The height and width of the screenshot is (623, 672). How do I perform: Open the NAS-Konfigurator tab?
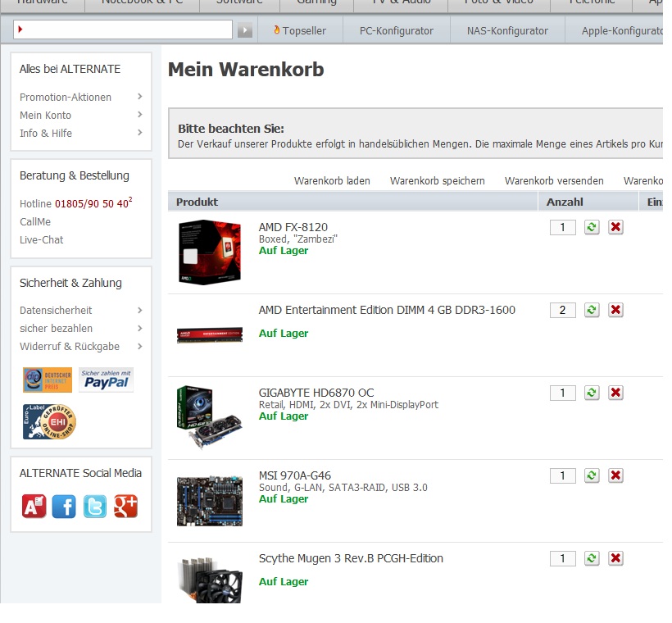(x=507, y=30)
